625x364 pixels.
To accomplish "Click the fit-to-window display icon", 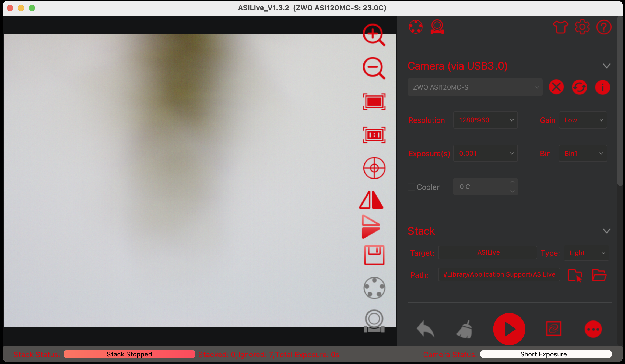I will 374,102.
